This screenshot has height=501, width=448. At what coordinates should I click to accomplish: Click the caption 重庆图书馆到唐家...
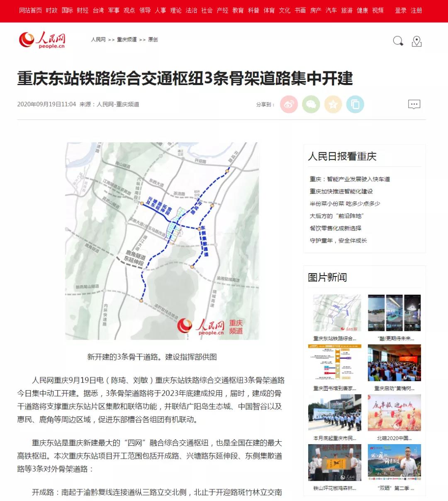tap(335, 389)
